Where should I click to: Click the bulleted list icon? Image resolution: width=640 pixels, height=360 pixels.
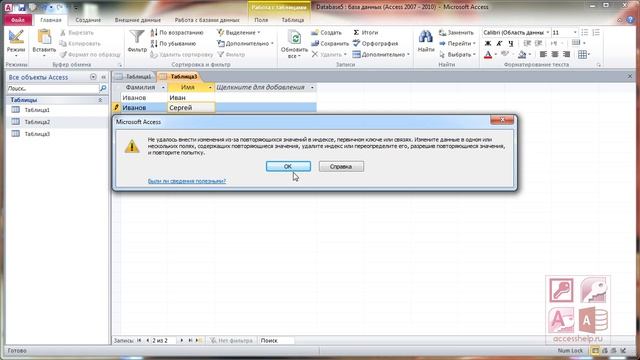click(584, 32)
